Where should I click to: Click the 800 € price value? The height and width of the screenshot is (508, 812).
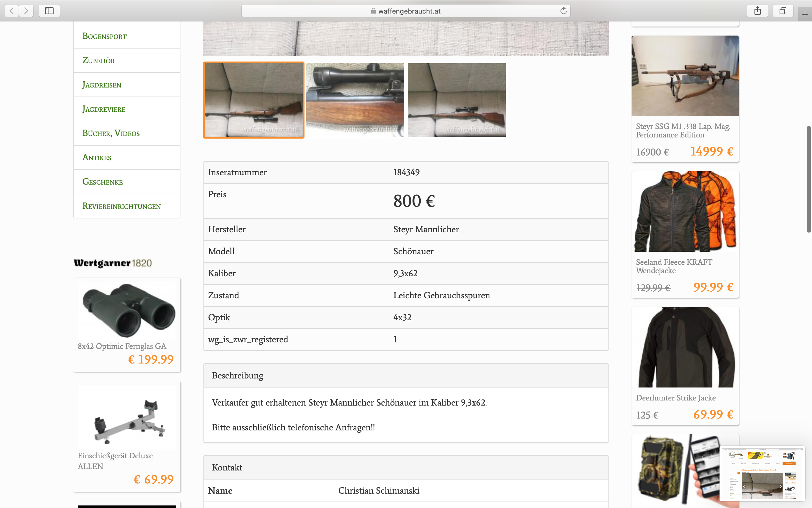click(x=414, y=201)
